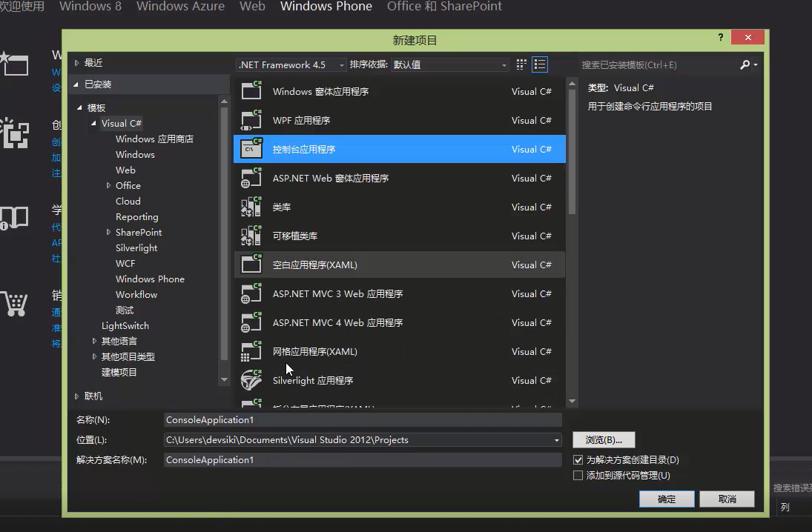Expand the 联机 section
Screen dimensions: 812x532
pos(76,396)
